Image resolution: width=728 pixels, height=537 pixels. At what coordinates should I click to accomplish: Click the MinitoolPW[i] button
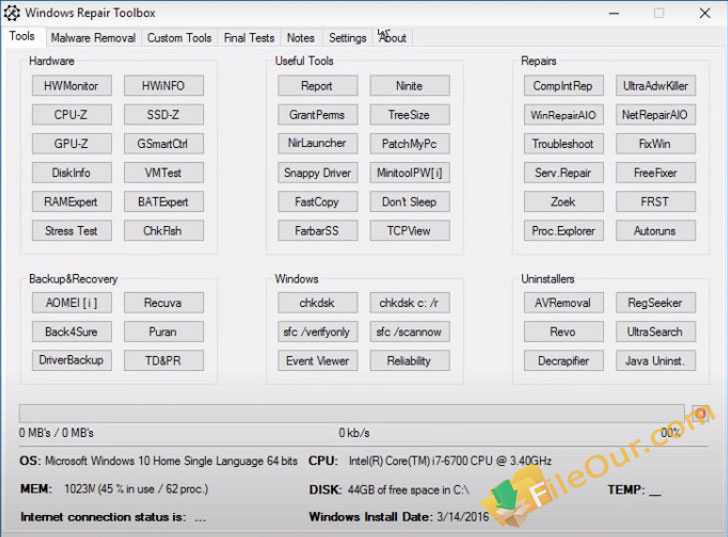410,173
